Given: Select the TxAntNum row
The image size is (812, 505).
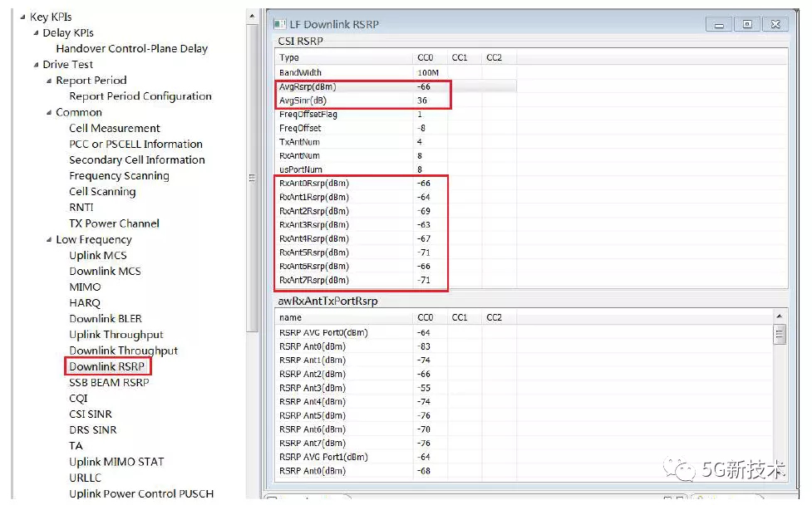Looking at the screenshot, I should coord(396,142).
